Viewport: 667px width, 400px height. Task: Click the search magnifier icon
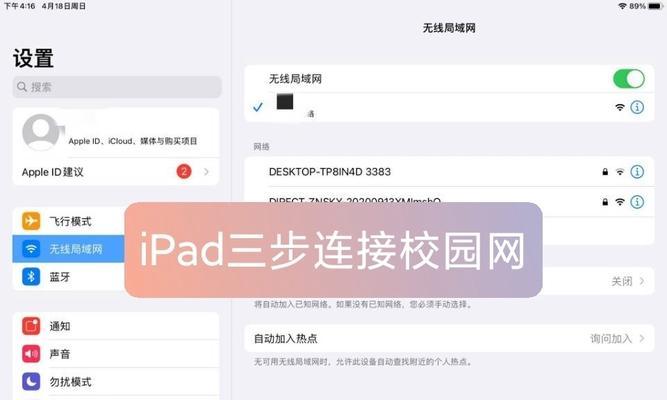point(22,87)
